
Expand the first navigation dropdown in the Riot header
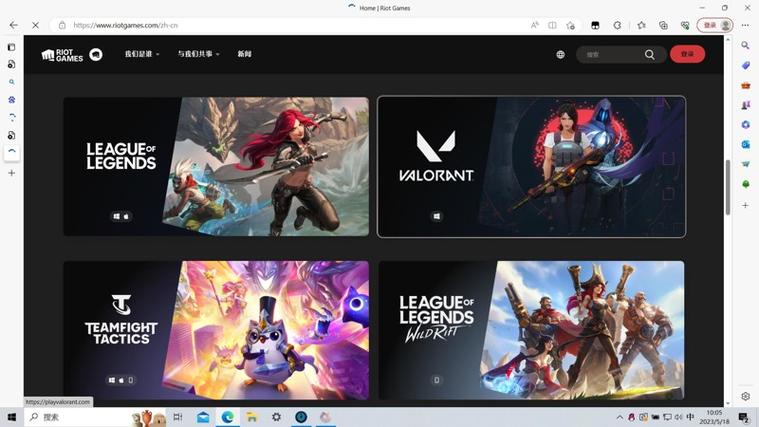coord(142,54)
